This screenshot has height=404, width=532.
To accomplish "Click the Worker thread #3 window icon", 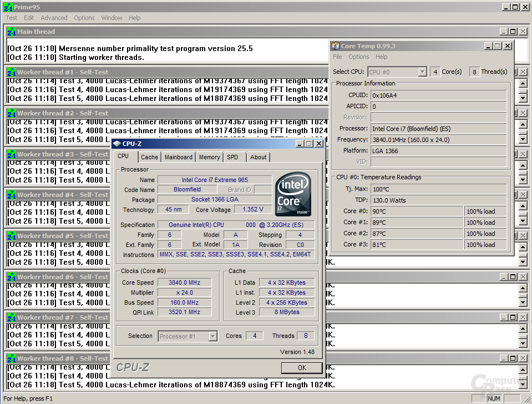I will (12, 154).
